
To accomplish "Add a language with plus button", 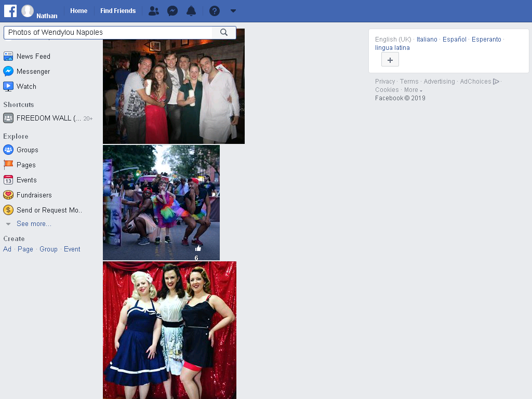I will (x=390, y=60).
